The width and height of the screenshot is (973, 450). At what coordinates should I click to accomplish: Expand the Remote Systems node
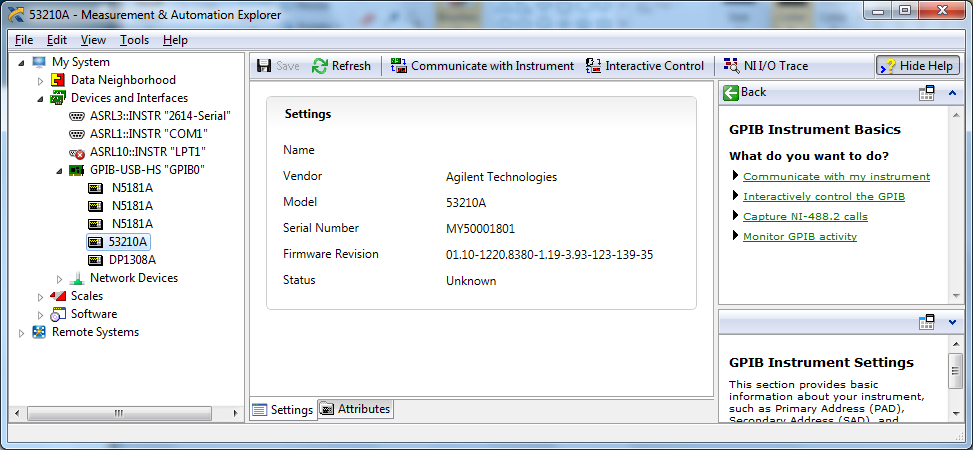[x=22, y=333]
